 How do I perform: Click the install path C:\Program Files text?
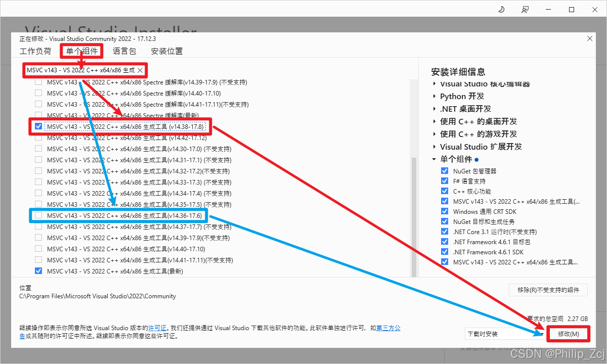(98, 296)
